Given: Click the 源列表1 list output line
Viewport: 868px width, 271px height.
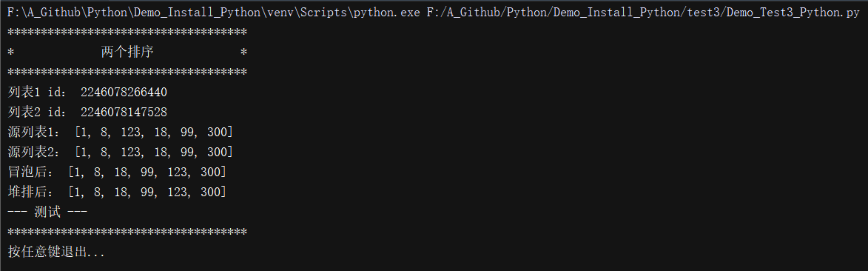Looking at the screenshot, I should [x=120, y=132].
